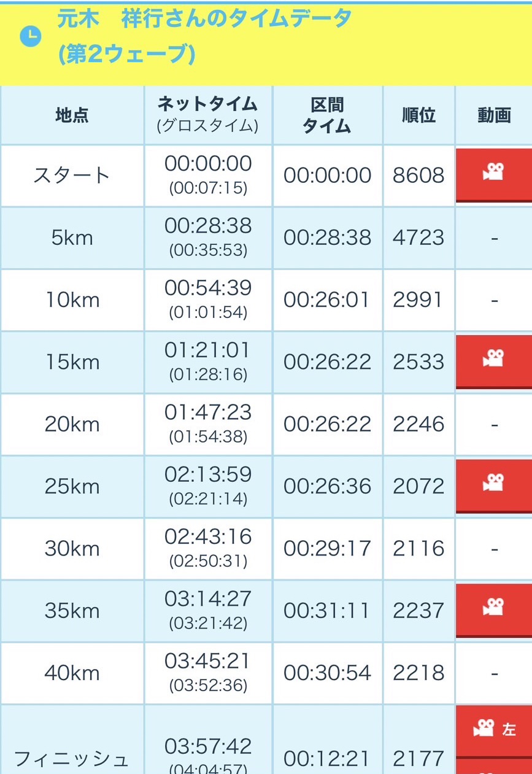Click the 区間タイム column header

[x=327, y=115]
